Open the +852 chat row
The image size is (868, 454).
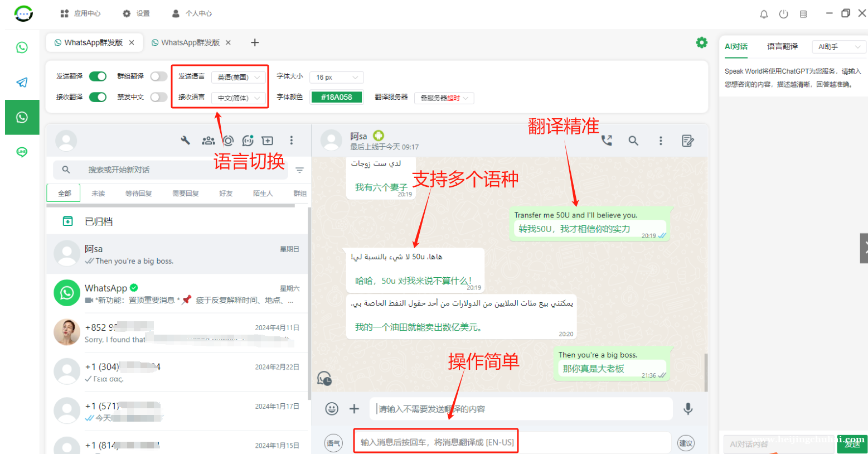(x=177, y=332)
